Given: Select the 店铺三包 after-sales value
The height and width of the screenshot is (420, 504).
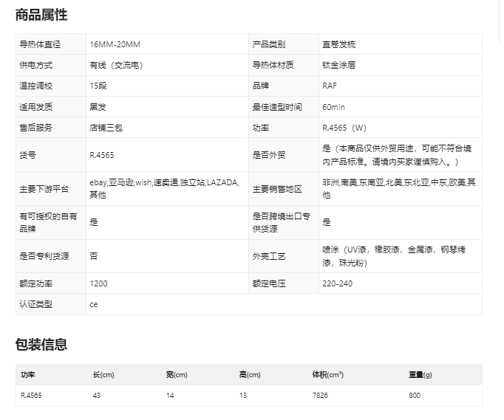Looking at the screenshot, I should point(106,128).
